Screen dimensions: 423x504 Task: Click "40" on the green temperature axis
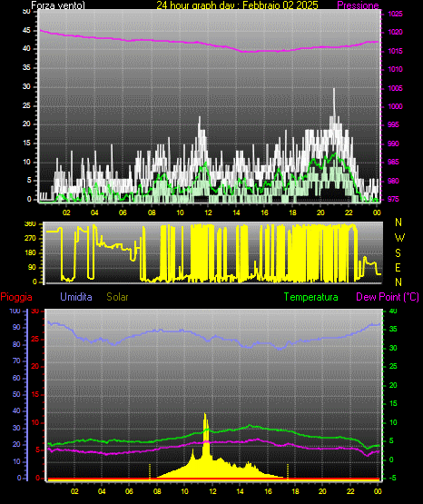393,311
